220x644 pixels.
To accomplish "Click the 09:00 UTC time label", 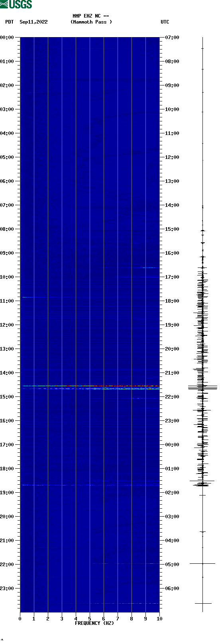I will click(x=172, y=85).
